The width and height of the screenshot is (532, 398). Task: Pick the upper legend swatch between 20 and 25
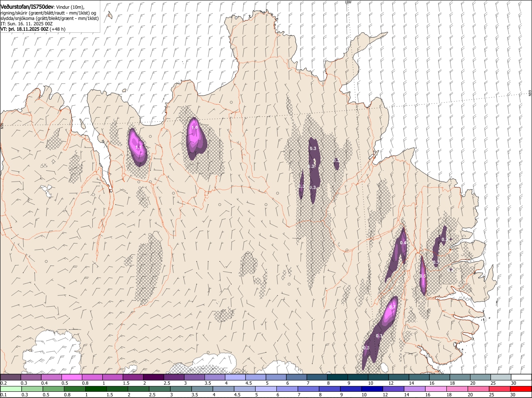[481, 377]
